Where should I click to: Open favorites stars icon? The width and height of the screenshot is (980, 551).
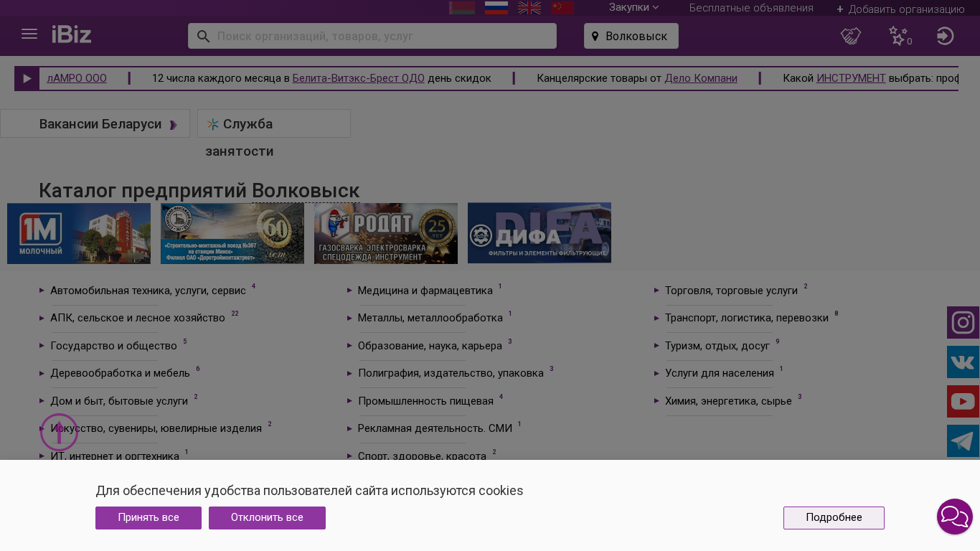pos(898,36)
